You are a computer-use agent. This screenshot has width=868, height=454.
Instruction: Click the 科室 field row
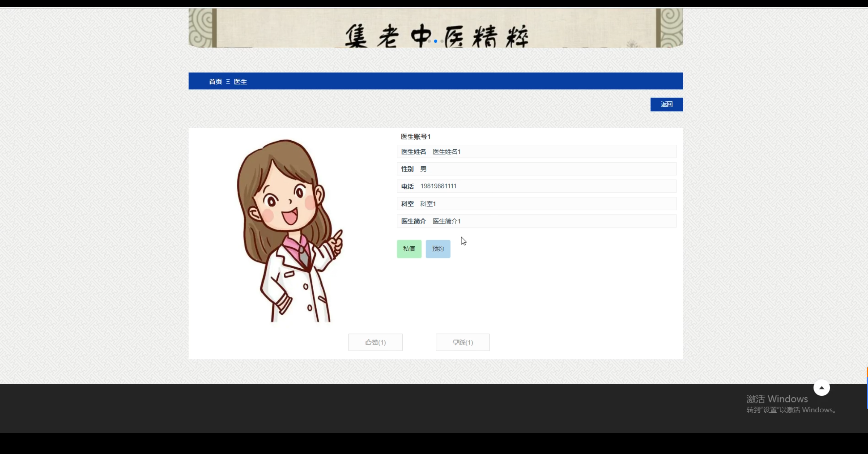tap(536, 204)
